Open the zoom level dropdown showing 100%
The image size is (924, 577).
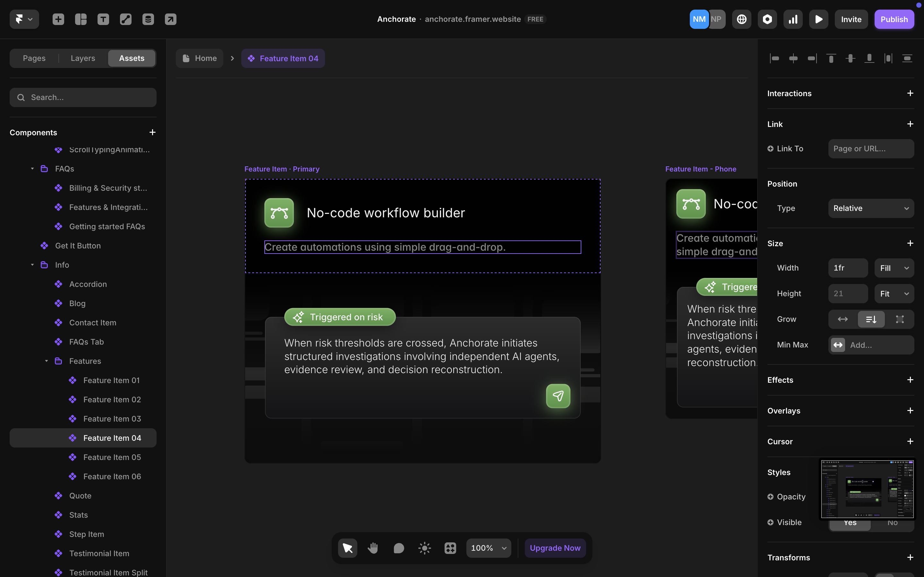(x=488, y=548)
